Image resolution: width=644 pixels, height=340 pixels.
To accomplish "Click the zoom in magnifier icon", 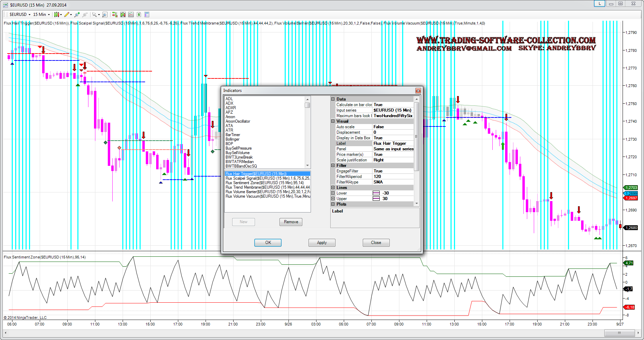I will click(x=77, y=15).
